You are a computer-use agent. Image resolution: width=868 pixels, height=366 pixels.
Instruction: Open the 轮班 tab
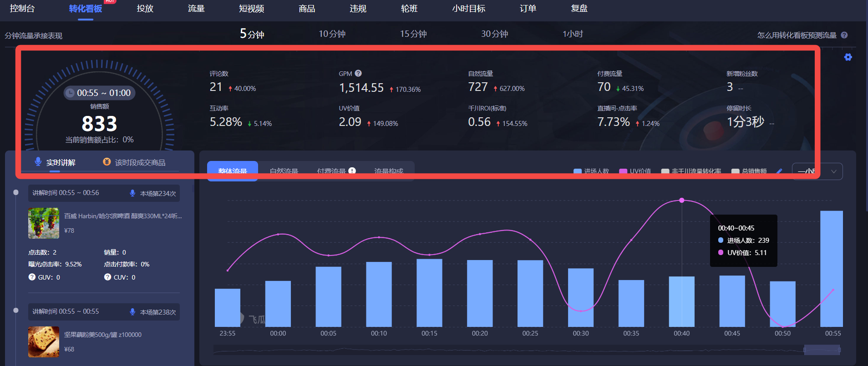click(409, 9)
